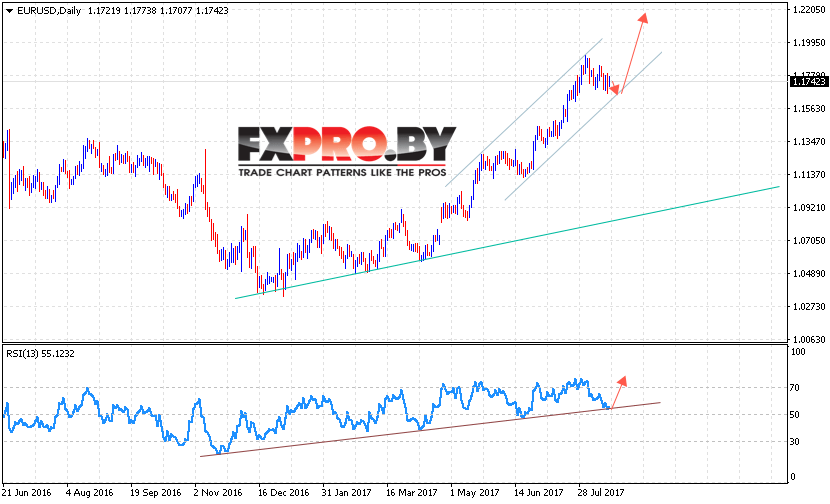Select the RSI 30 level label
This screenshot has height=504, width=830.
795,442
